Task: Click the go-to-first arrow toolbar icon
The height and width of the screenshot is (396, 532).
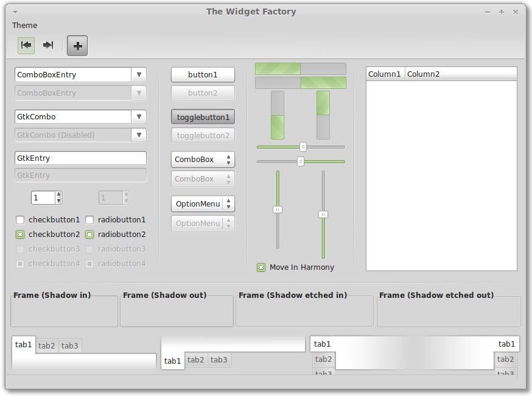Action: [26, 45]
